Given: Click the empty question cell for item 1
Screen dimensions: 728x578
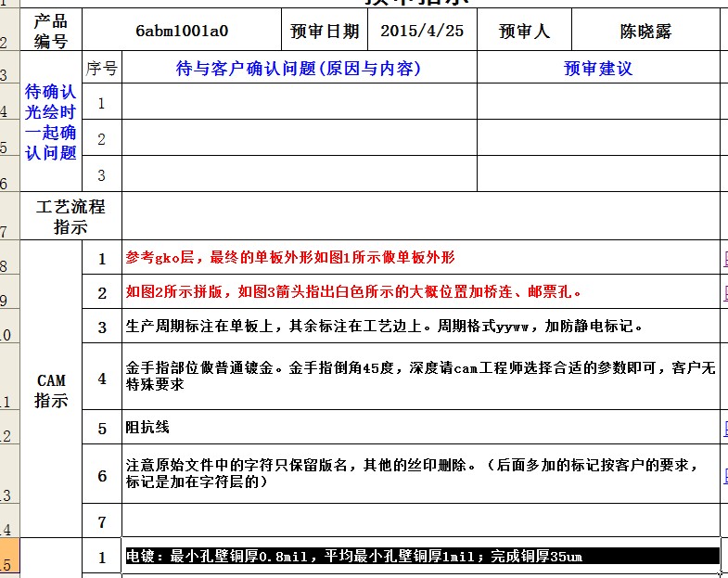Looking at the screenshot, I should click(x=300, y=101).
